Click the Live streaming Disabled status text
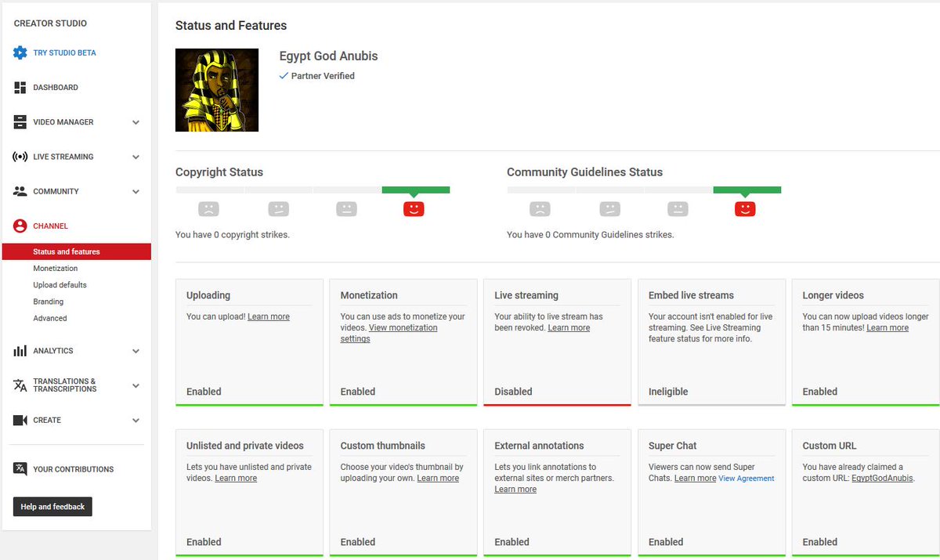Viewport: 940px width, 560px height. pos(513,392)
